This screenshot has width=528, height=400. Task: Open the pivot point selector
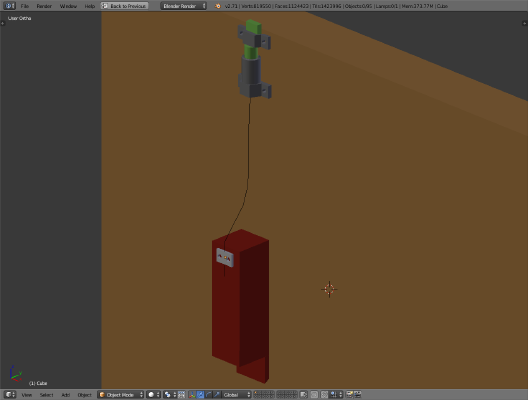point(170,395)
